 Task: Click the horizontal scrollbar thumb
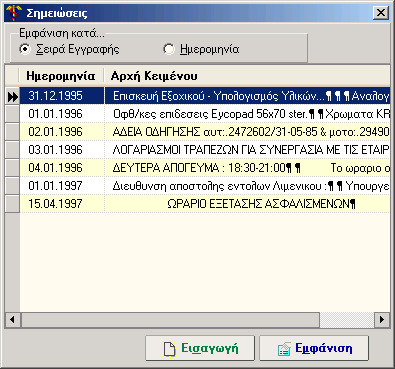(170, 320)
